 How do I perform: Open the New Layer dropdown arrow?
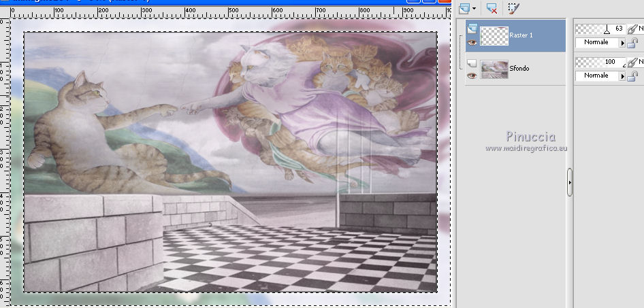(474, 8)
